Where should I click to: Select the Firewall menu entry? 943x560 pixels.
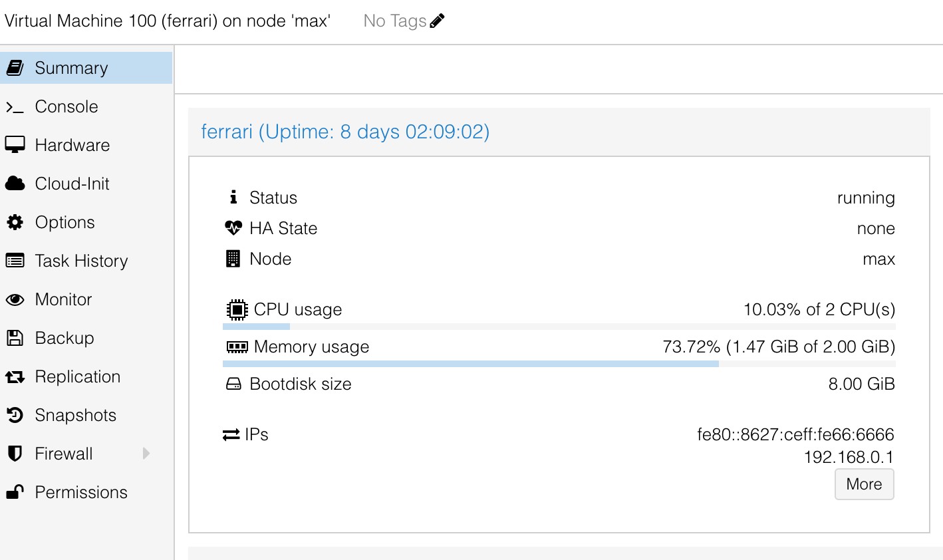(64, 454)
